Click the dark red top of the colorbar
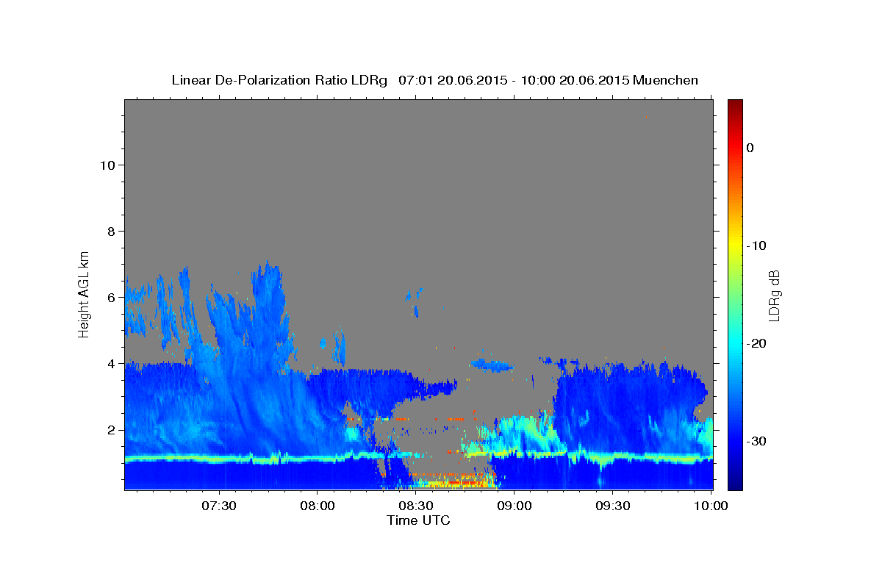 [x=735, y=105]
